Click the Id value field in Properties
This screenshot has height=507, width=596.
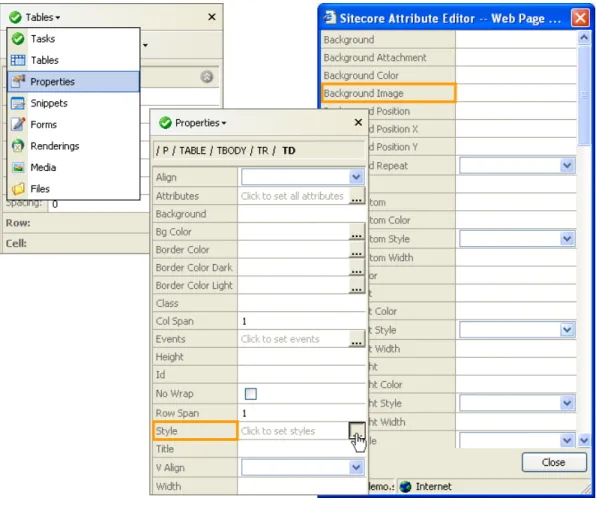pyautogui.click(x=301, y=375)
